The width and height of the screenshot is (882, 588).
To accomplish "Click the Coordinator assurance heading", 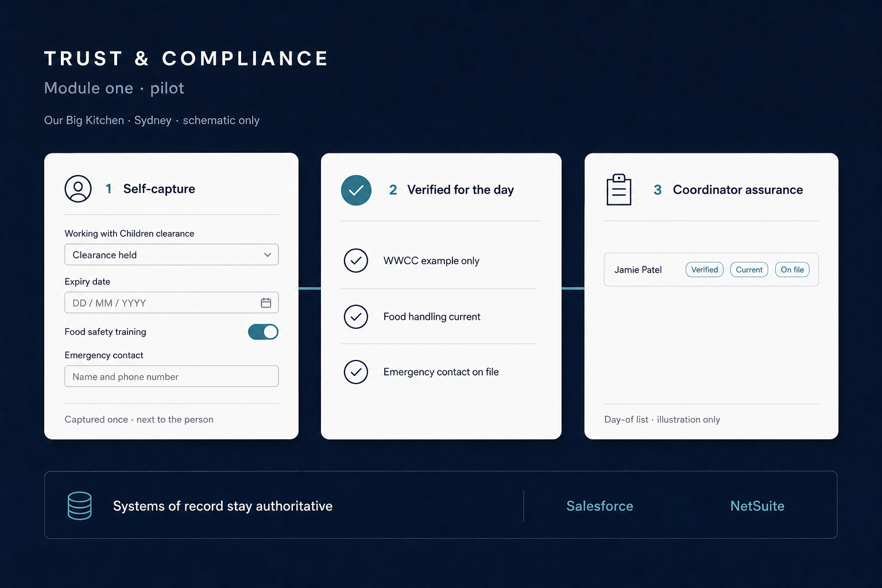I will (x=738, y=190).
